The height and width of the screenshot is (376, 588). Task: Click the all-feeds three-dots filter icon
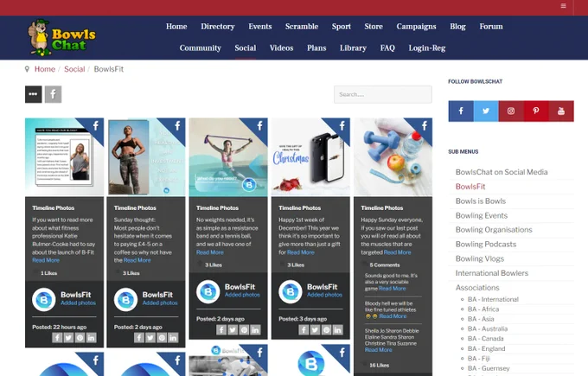point(34,94)
